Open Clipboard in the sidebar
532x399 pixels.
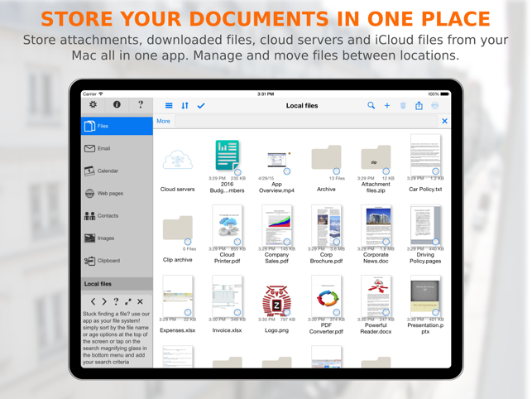117,261
